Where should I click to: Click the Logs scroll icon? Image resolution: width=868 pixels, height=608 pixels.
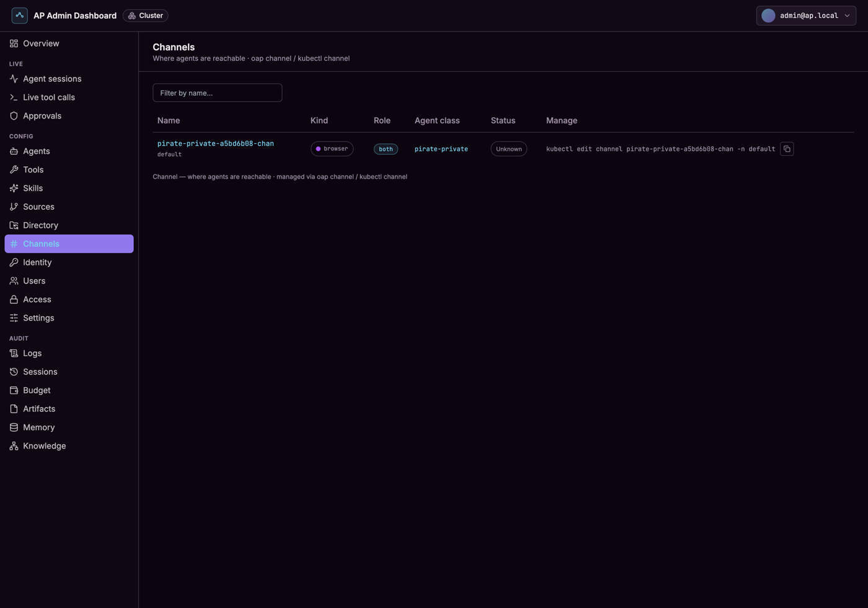14,354
